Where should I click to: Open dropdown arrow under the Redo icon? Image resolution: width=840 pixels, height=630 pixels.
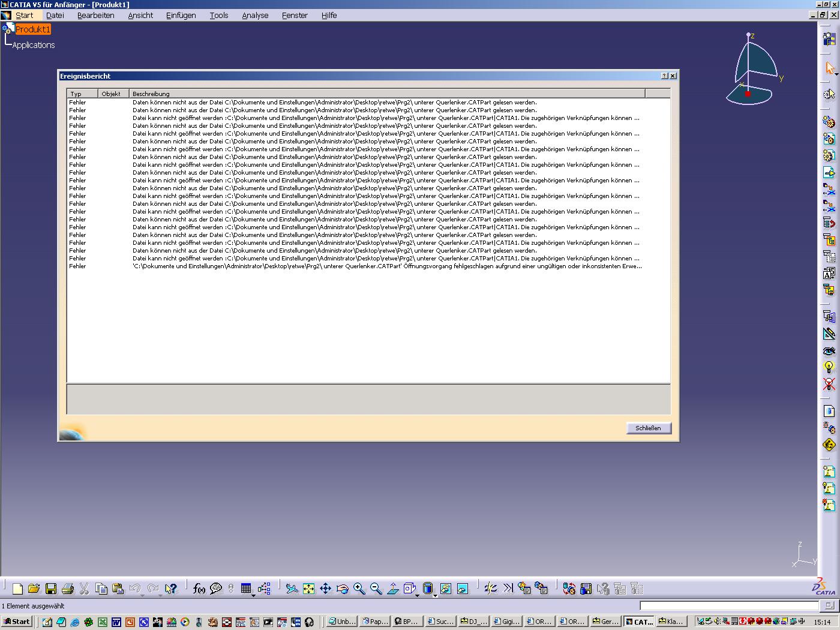click(160, 595)
